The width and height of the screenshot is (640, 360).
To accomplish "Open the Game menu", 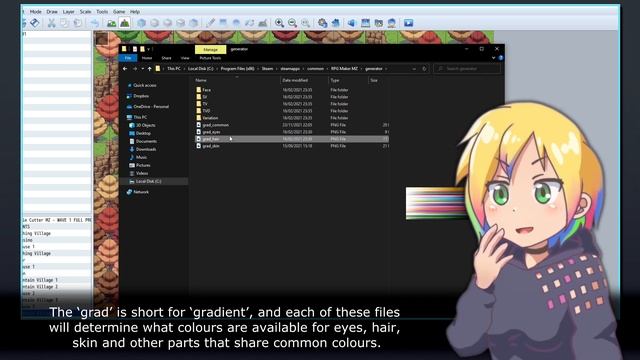I will click(119, 11).
